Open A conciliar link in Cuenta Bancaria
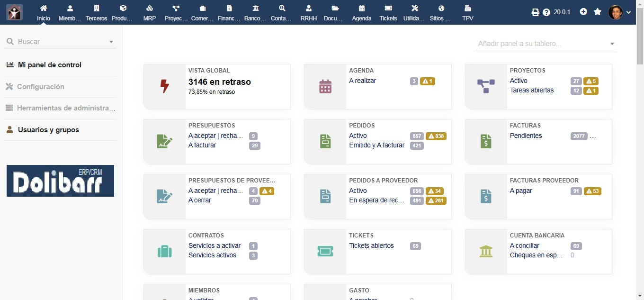Viewport: 644px width, 300px height. pos(525,245)
